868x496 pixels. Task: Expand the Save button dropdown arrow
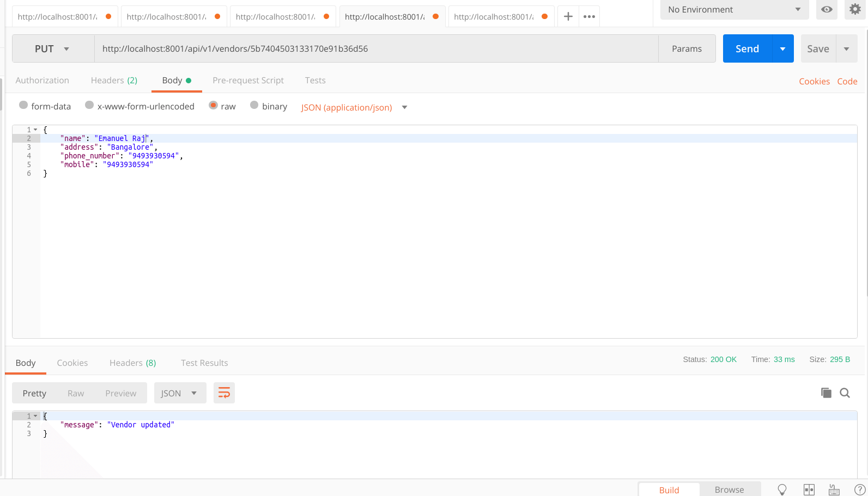pyautogui.click(x=847, y=48)
